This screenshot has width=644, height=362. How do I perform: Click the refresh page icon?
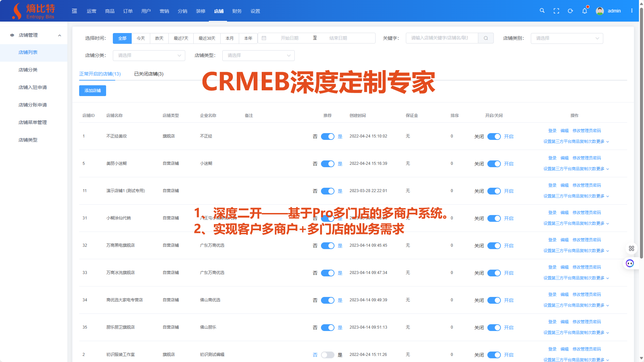coord(570,11)
